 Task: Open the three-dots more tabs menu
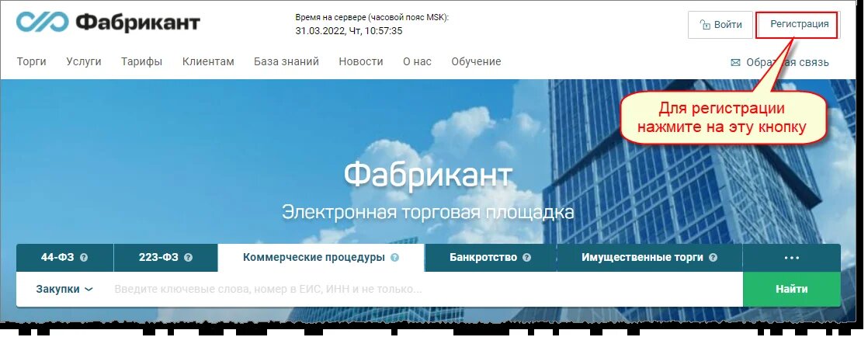coord(792,258)
